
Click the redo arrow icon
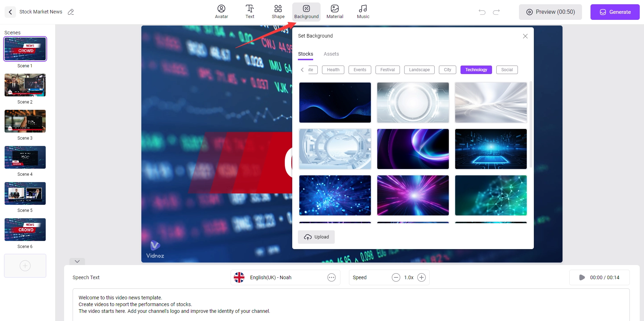pos(496,12)
